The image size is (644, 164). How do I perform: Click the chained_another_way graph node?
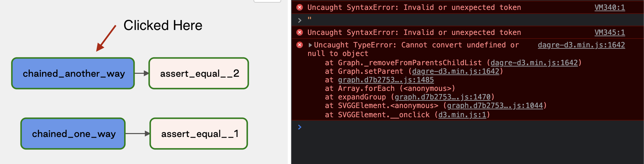coord(73,73)
